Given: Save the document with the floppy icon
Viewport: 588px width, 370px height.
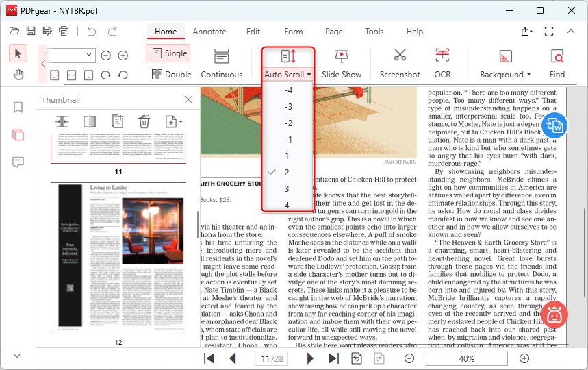Looking at the screenshot, I should point(31,31).
